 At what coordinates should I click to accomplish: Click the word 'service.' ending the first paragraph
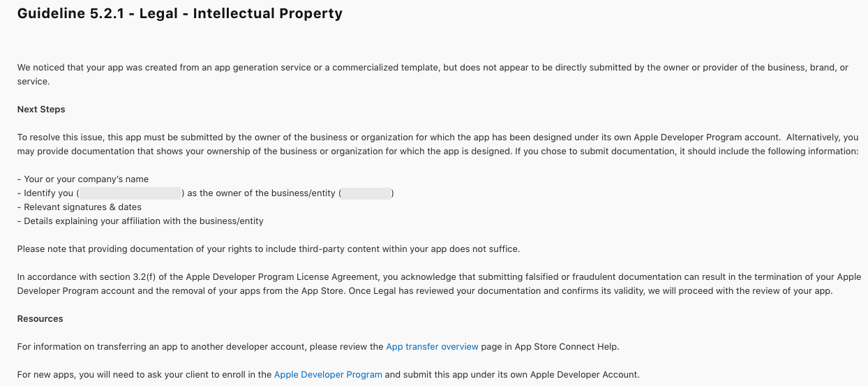(x=33, y=81)
